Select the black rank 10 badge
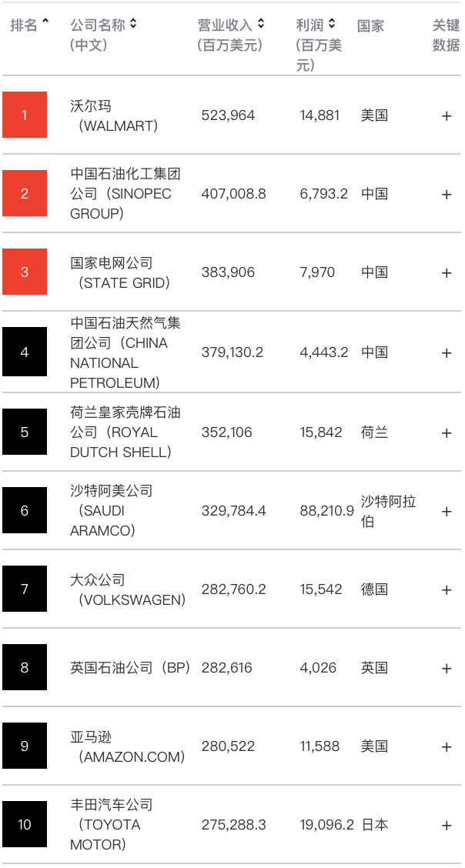465x868 pixels. (25, 824)
